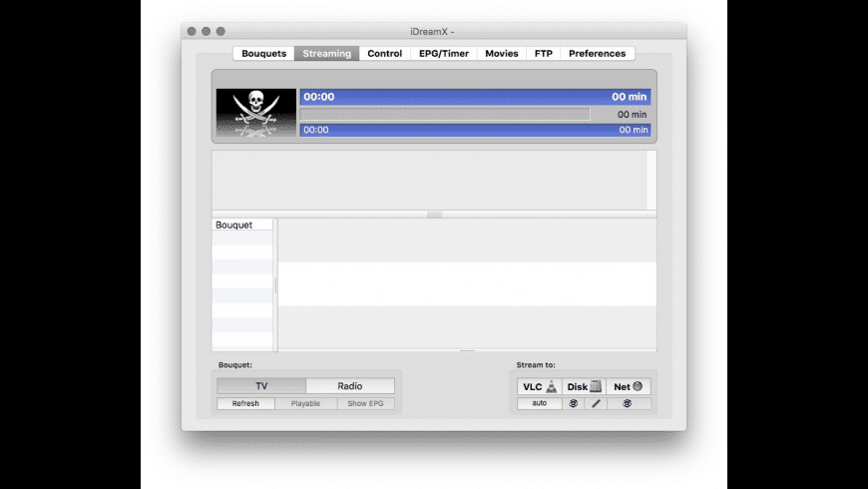This screenshot has height=489, width=868.
Task: Select Radio bouquet type
Action: coord(350,386)
